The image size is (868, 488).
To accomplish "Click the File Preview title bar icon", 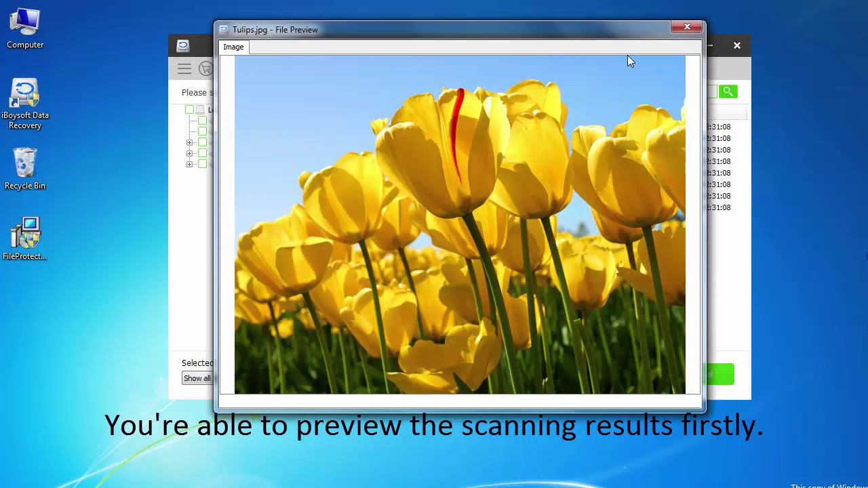I will pyautogui.click(x=224, y=30).
